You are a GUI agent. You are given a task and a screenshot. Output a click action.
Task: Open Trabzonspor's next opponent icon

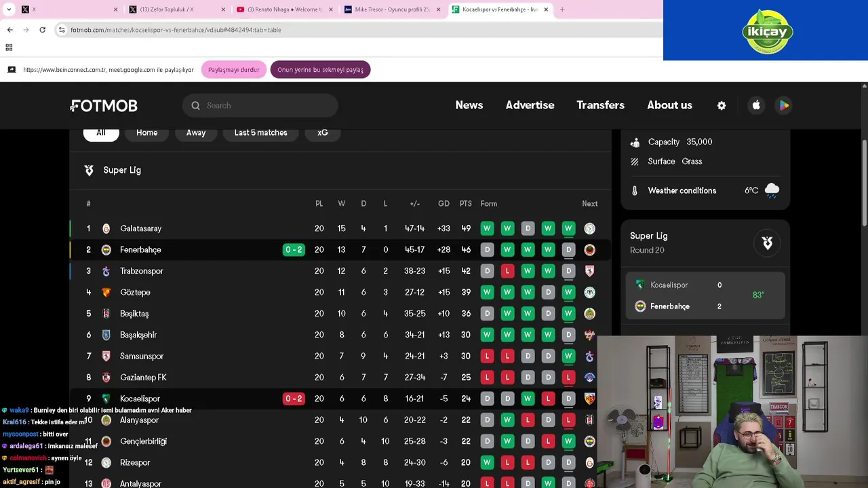coord(589,271)
